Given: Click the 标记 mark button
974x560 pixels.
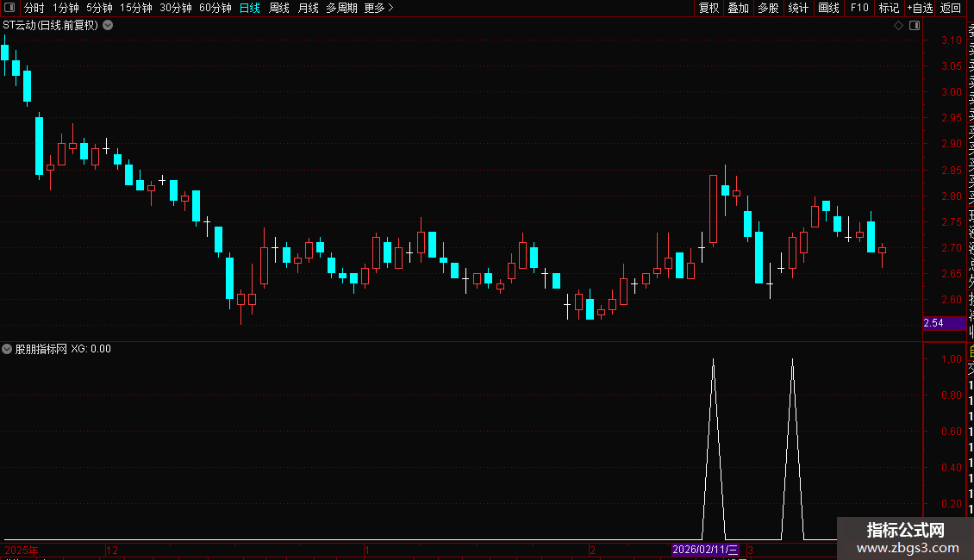Looking at the screenshot, I should coord(889,8).
